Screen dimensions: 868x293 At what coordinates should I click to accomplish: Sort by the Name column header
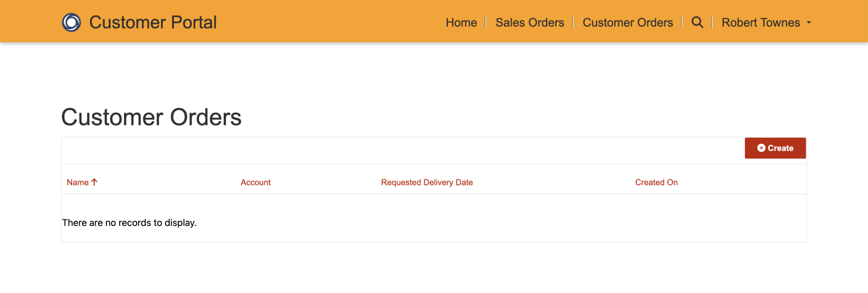78,182
